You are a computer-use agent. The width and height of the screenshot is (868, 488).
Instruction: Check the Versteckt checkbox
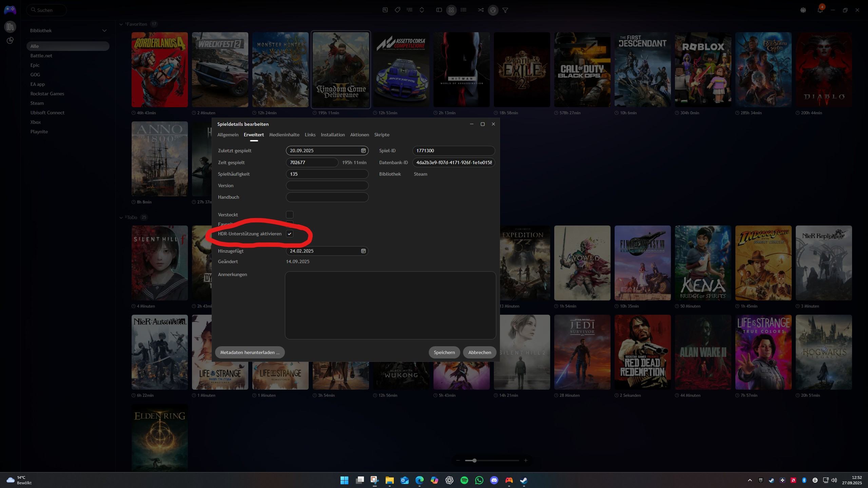coord(289,215)
